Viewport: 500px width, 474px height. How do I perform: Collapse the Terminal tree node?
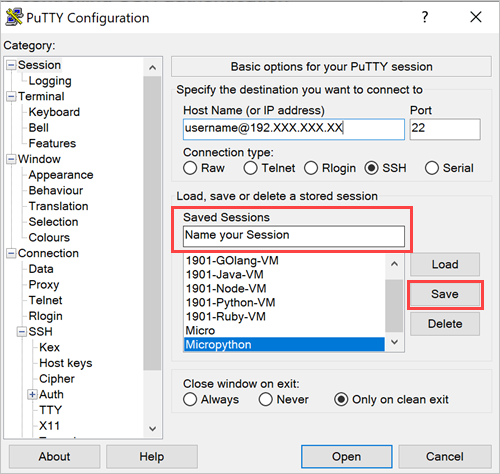(11, 97)
